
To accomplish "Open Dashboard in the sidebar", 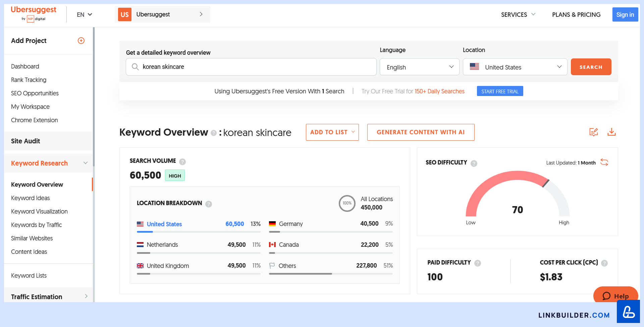I will [x=25, y=66].
